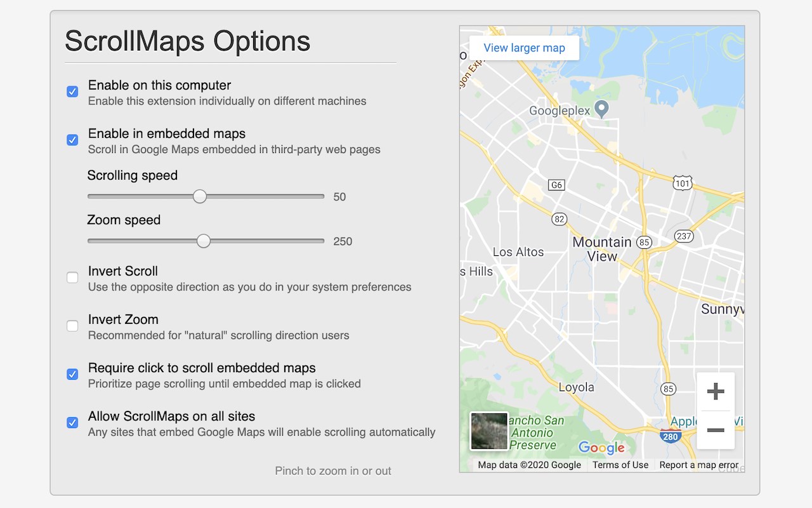The image size is (812, 508).
Task: Click the Route 82 shield icon
Action: coord(559,219)
